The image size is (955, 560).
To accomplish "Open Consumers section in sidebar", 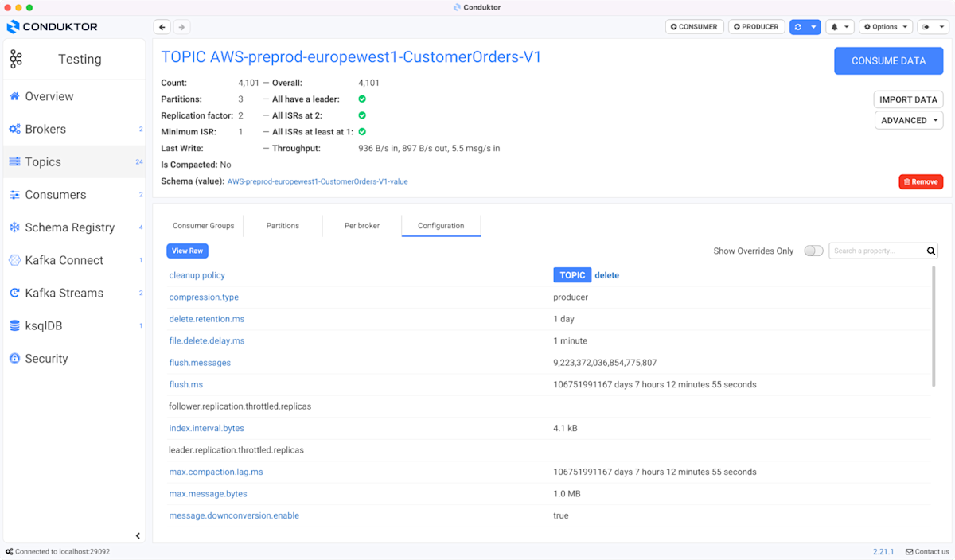I will click(56, 194).
